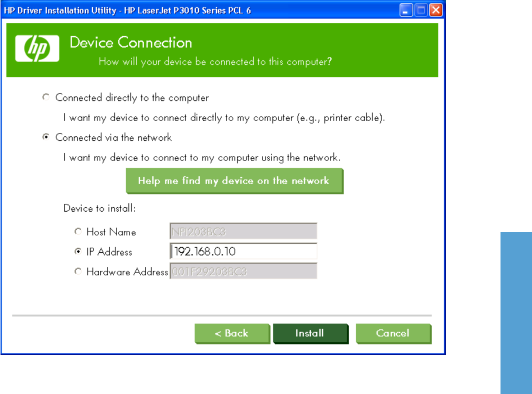Click the direct connection description text

pyautogui.click(x=224, y=118)
